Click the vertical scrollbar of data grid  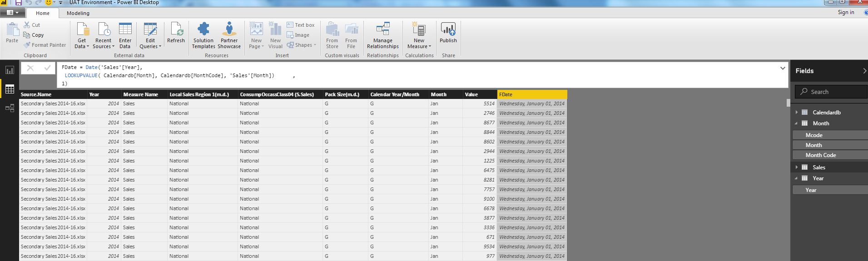pyautogui.click(x=788, y=103)
